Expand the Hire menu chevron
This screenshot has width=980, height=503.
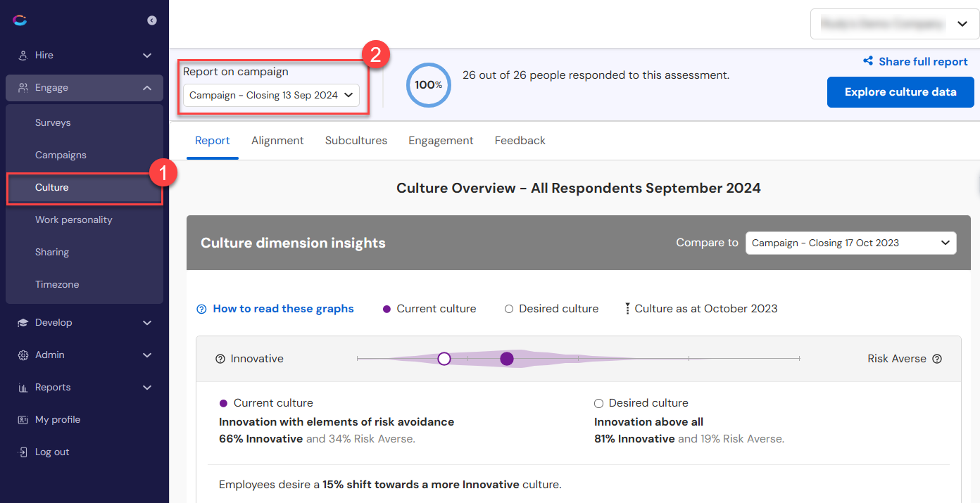point(147,56)
